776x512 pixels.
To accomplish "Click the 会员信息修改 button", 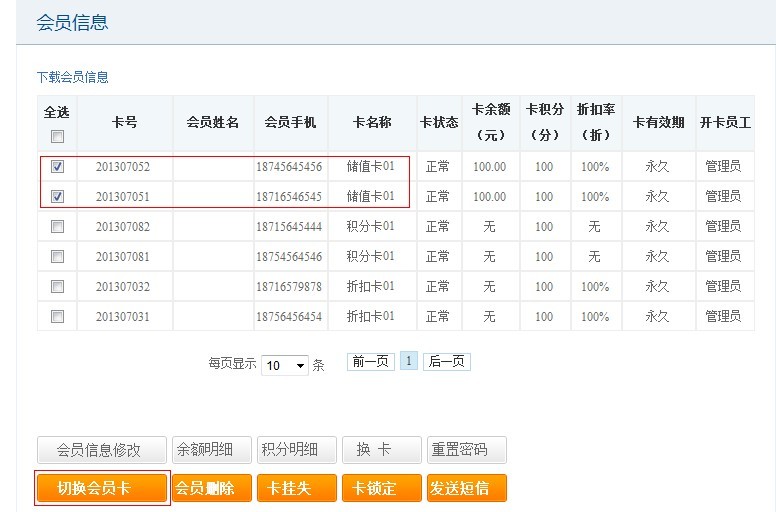I will tap(101, 450).
